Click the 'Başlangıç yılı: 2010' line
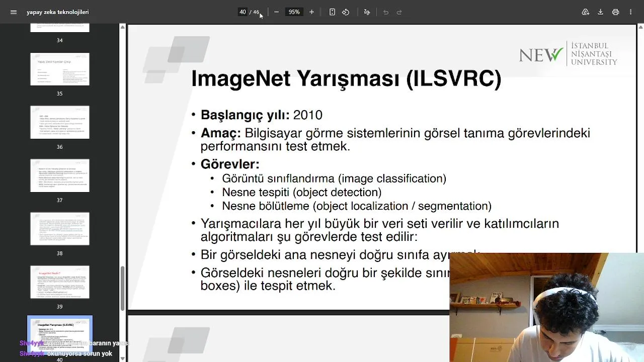This screenshot has width=644, height=362. (261, 115)
